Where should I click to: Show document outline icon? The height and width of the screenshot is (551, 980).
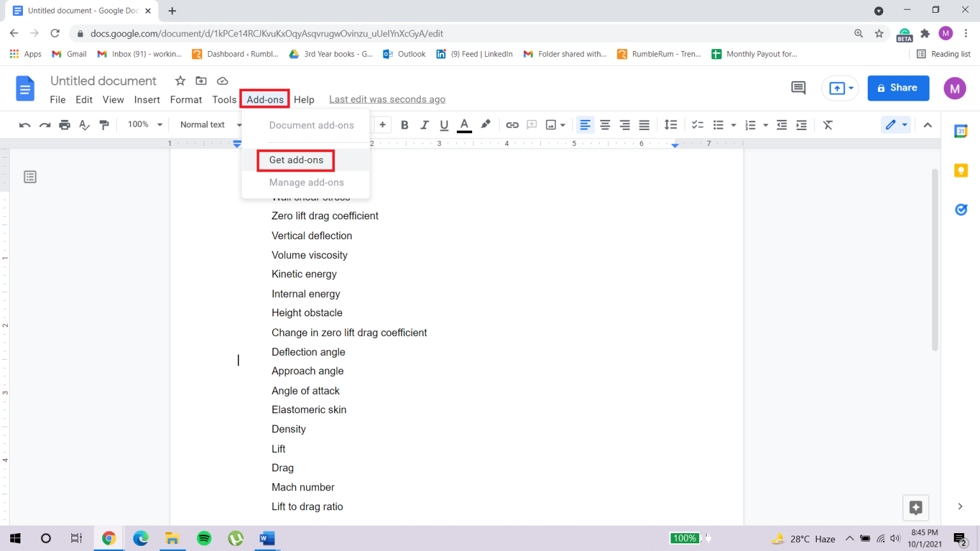point(30,177)
